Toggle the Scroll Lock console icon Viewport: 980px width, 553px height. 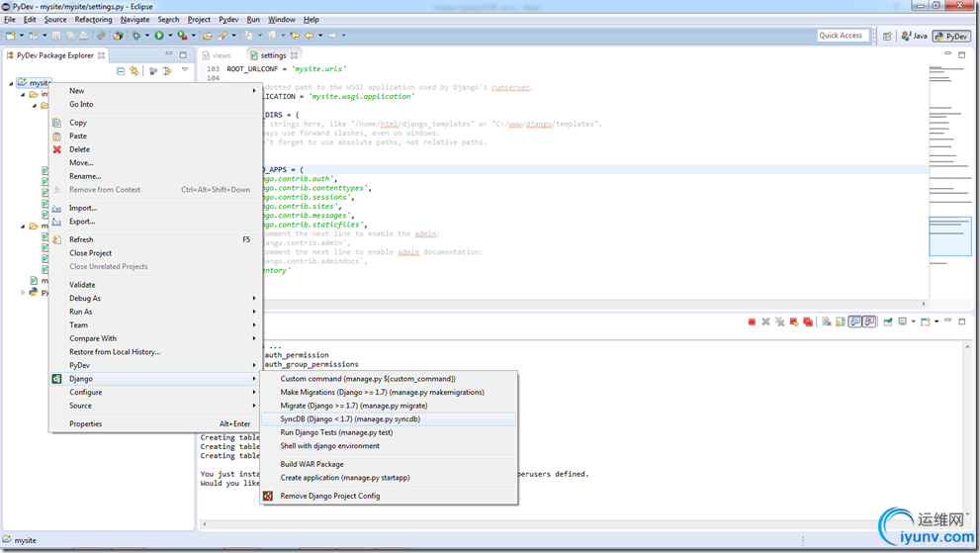click(x=840, y=322)
